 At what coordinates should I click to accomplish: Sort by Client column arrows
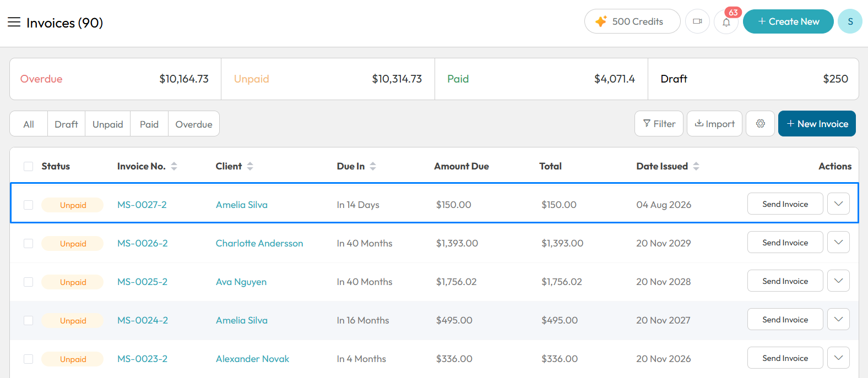(x=250, y=166)
